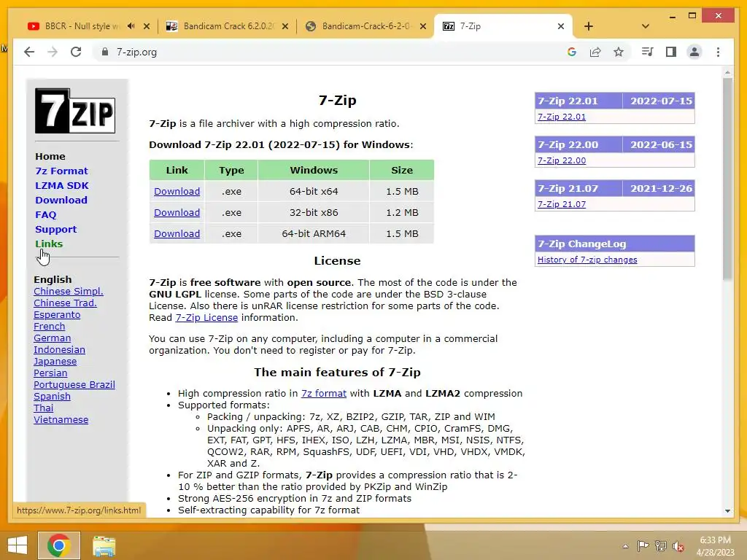Open the tab search dropdown chevron
747x560 pixels.
click(x=646, y=26)
